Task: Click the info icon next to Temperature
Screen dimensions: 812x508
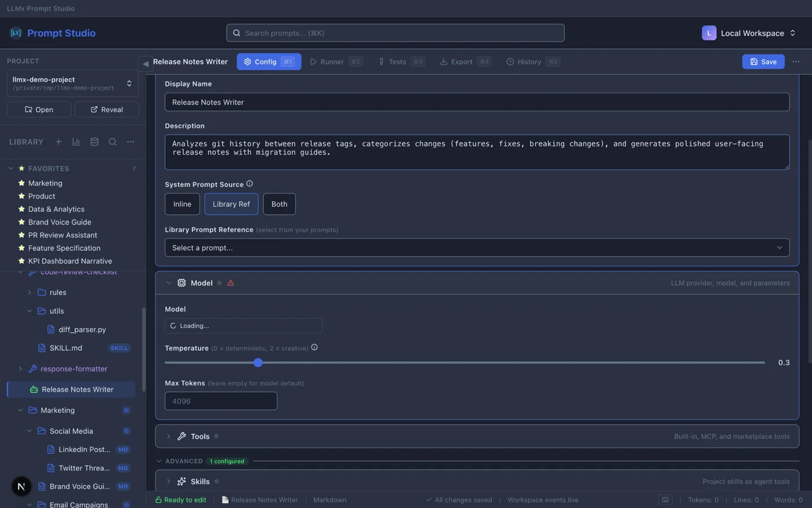Action: point(314,348)
